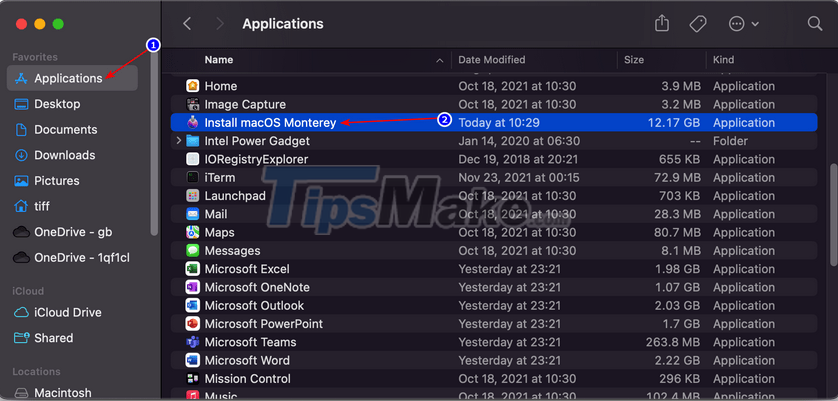Select OneDrive - gb in sidebar
The height and width of the screenshot is (401, 838).
(x=72, y=232)
